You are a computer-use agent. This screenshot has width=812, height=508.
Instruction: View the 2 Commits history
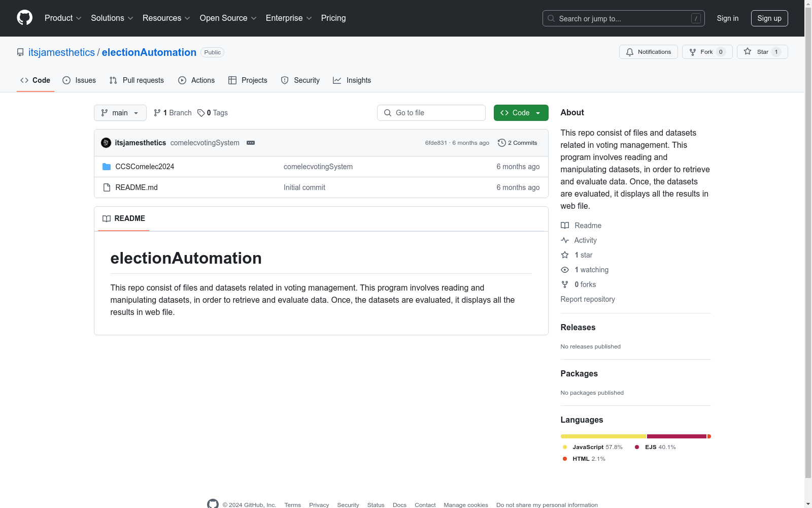(518, 143)
